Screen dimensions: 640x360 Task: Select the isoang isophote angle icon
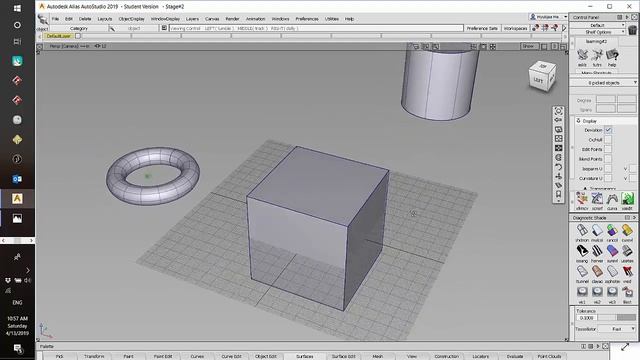click(x=582, y=251)
